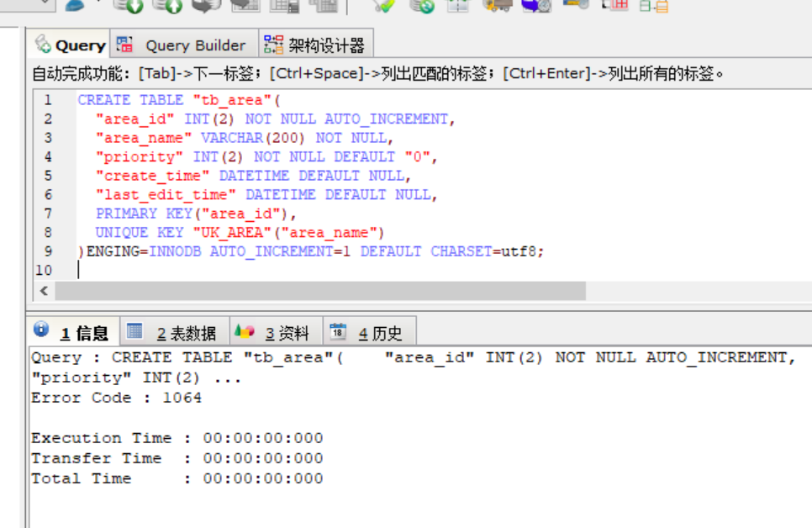Click the 'Query : CREATE TABLE' results line
This screenshot has height=528, width=812.
coord(413,357)
